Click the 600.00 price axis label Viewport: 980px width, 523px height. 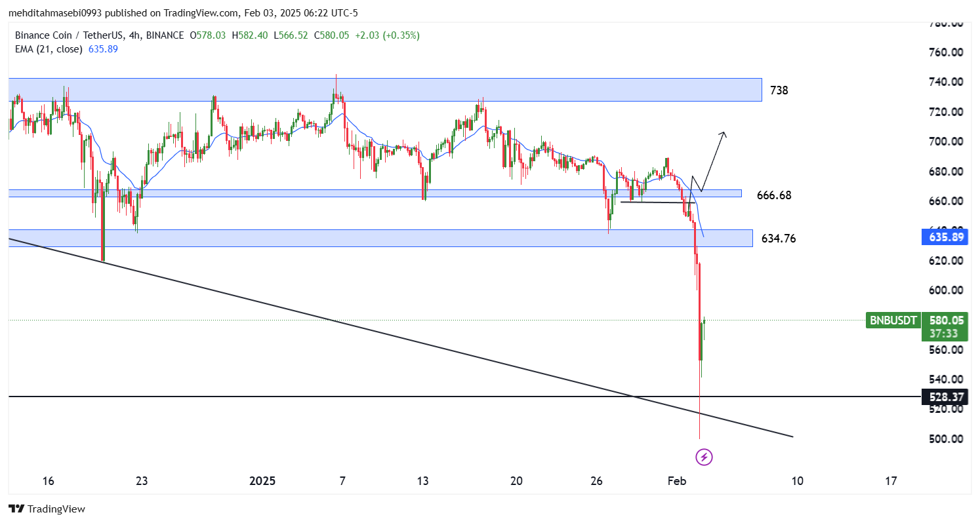click(945, 290)
